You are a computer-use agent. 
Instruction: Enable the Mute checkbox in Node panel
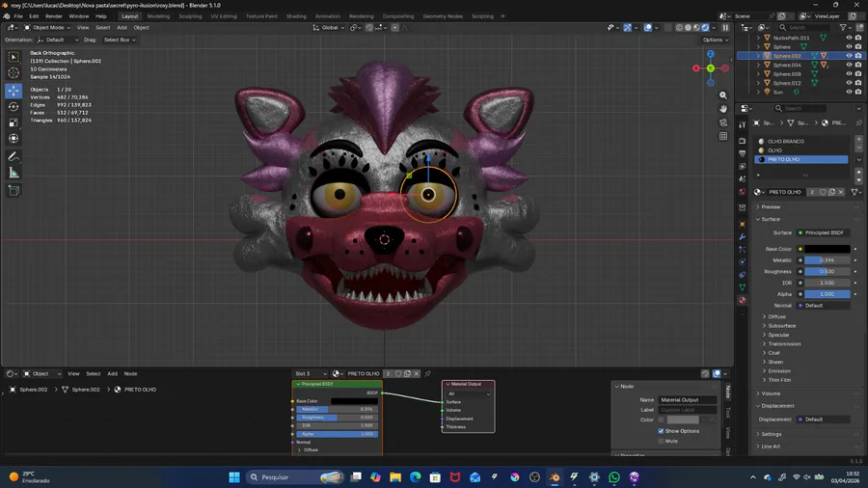662,441
